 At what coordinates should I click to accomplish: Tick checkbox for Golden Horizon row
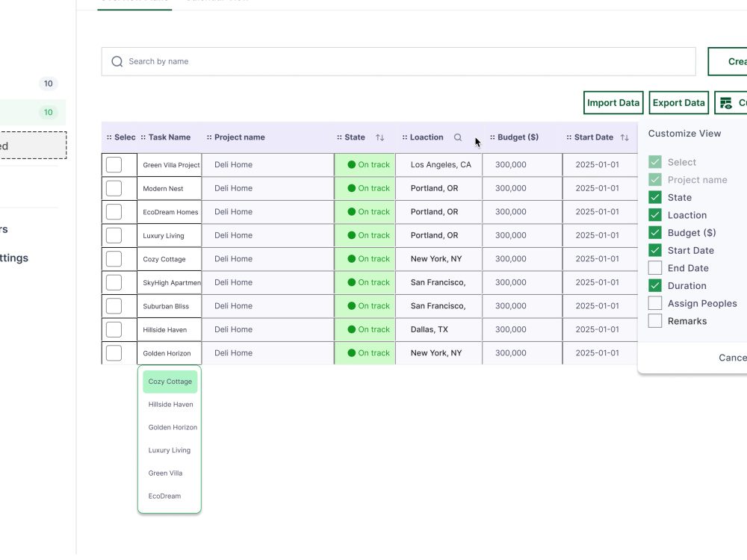click(114, 353)
